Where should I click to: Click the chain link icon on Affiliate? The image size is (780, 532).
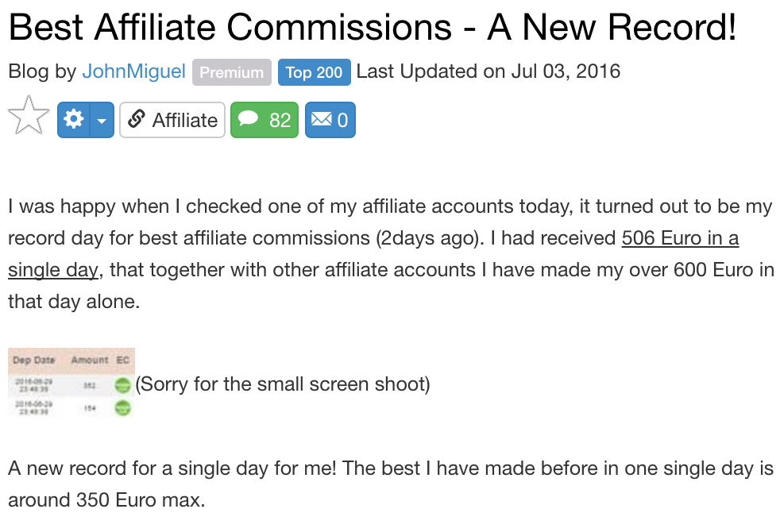(x=137, y=120)
